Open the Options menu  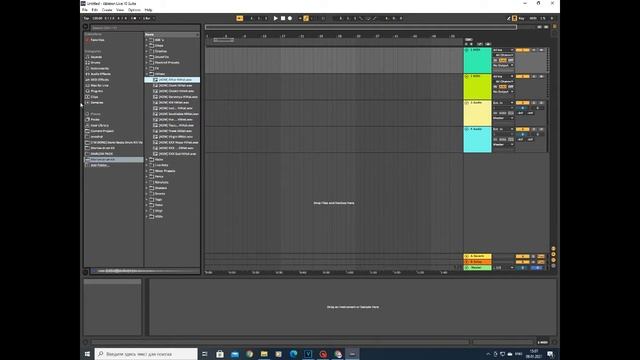pyautogui.click(x=134, y=10)
